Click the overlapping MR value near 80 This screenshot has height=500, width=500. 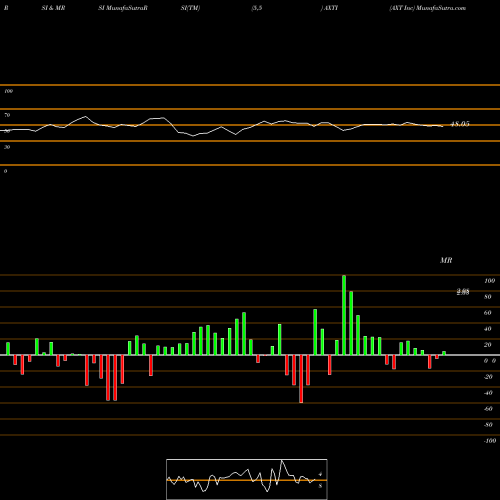pyautogui.click(x=463, y=292)
